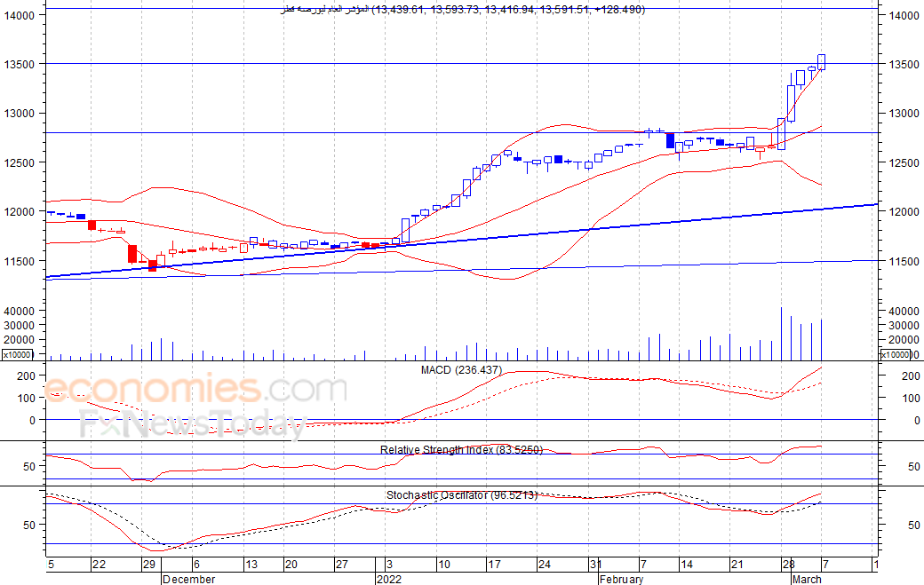This screenshot has height=585, width=924.
Task: Click the tallest volume bar at date 28
Action: [781, 334]
